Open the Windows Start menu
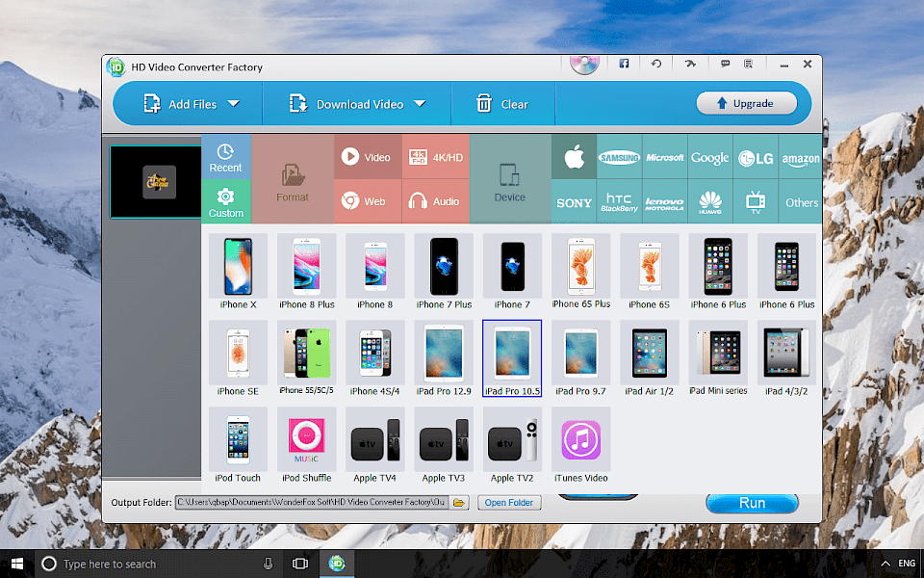 tap(17, 564)
